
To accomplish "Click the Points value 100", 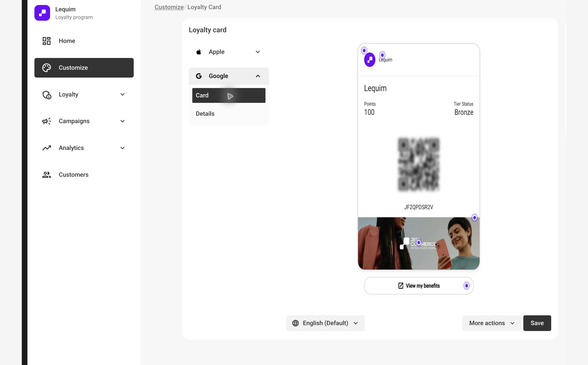I will point(369,112).
